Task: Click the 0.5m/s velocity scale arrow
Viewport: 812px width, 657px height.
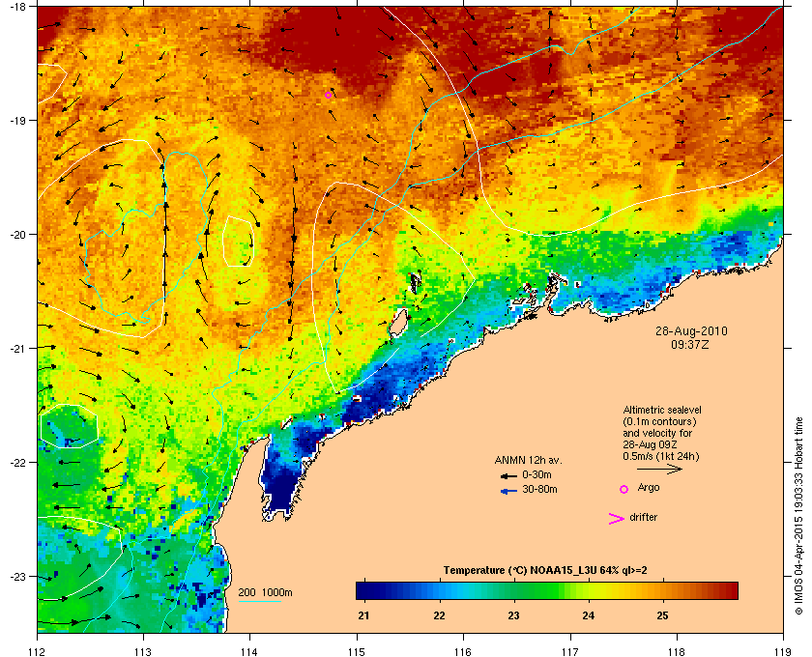Action: (659, 469)
